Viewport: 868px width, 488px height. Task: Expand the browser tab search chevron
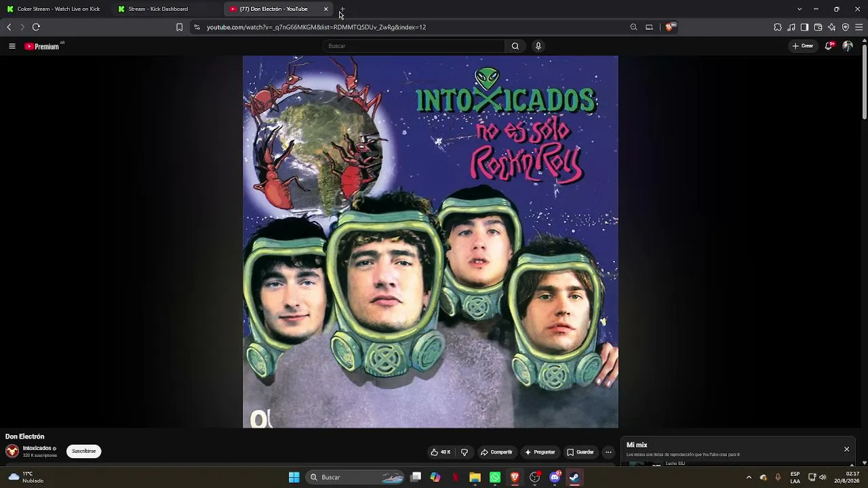click(x=800, y=9)
